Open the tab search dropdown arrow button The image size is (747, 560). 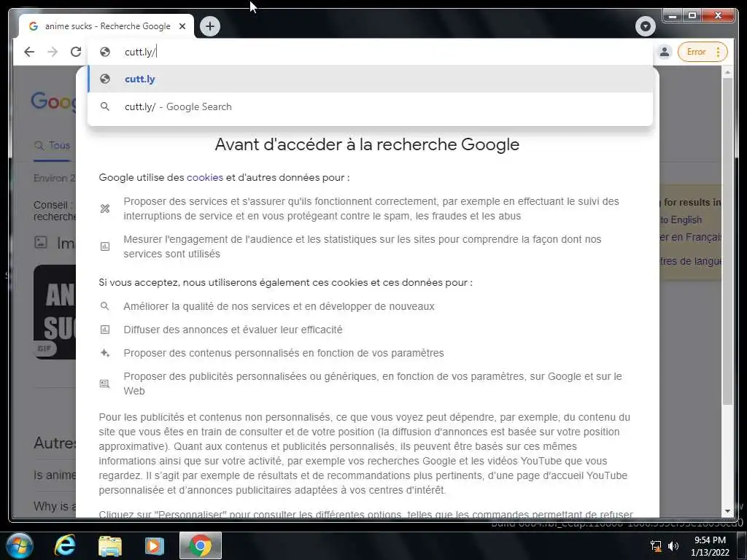coord(645,26)
